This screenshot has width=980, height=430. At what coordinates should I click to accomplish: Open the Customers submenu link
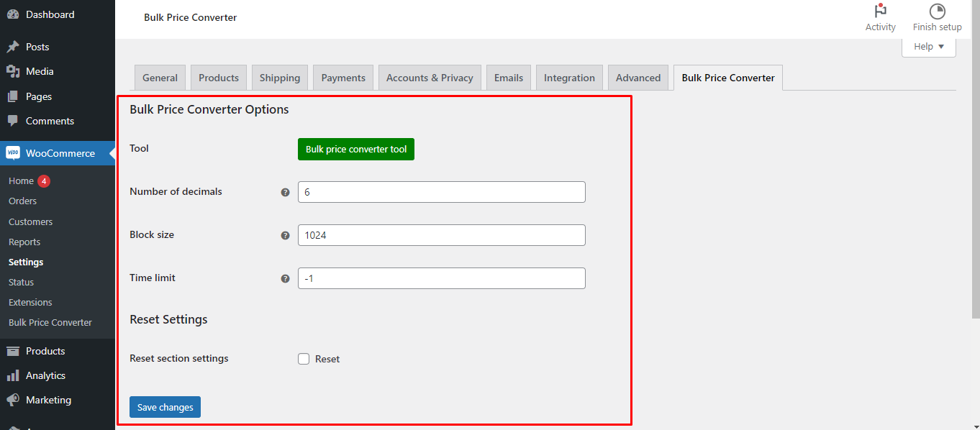tap(30, 221)
